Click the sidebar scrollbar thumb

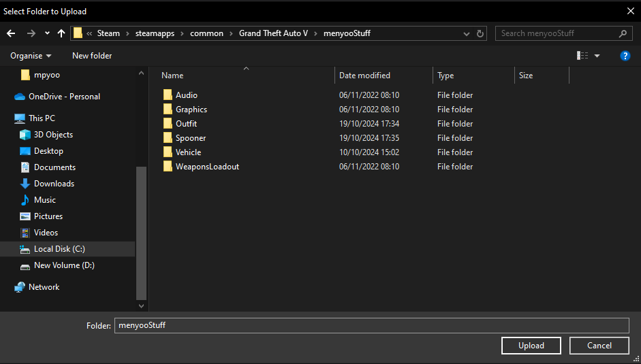point(141,233)
